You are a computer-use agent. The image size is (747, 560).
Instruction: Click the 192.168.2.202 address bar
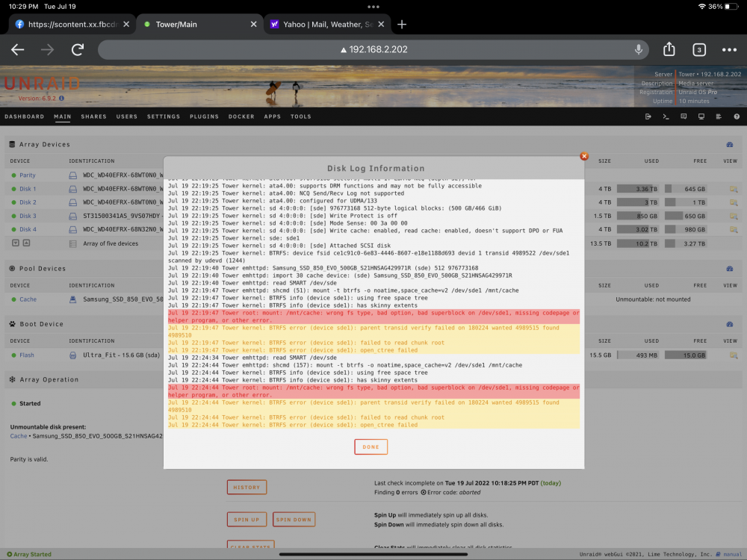[x=373, y=49]
